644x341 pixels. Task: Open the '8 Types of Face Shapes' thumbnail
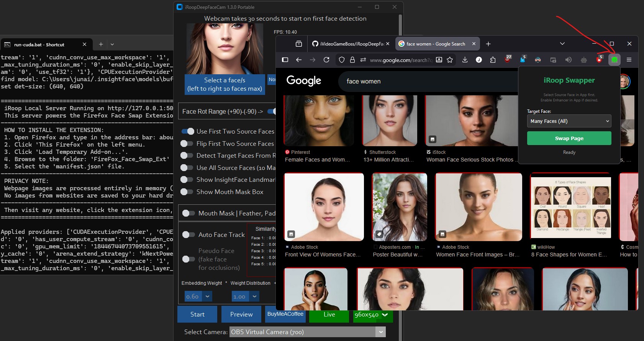pos(570,207)
